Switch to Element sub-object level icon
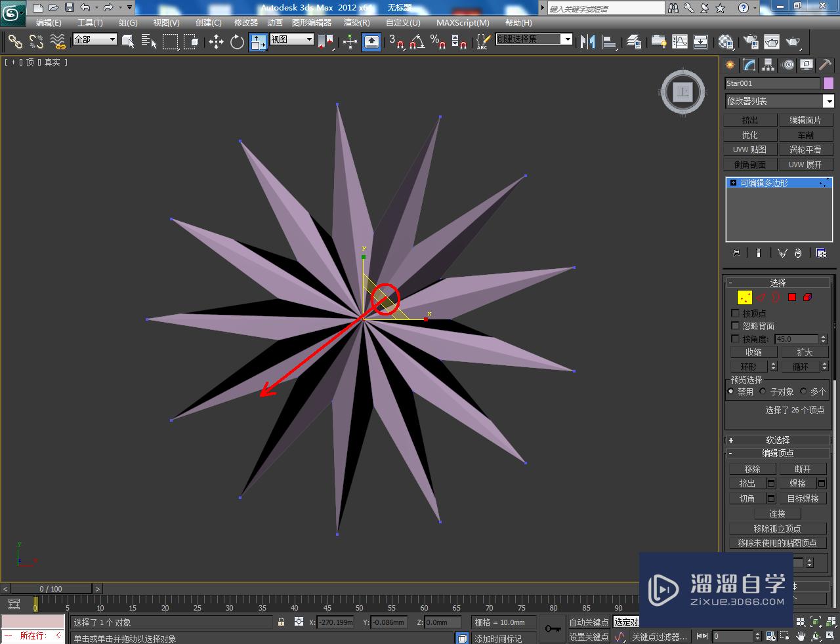Image resolution: width=840 pixels, height=644 pixels. [808, 298]
